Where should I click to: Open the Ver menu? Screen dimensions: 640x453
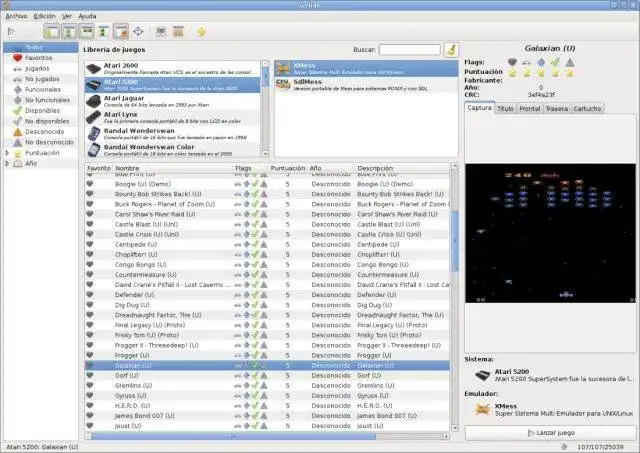(x=67, y=16)
